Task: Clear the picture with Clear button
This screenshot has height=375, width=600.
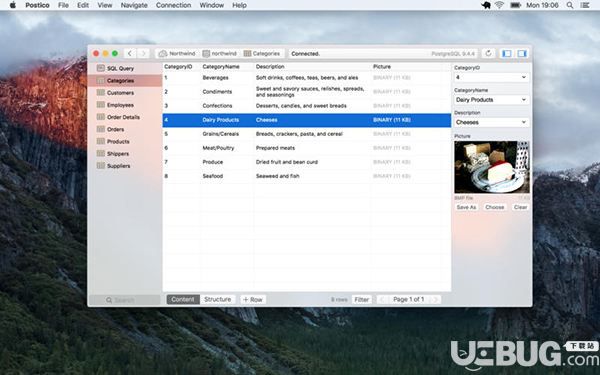Action: pos(520,207)
